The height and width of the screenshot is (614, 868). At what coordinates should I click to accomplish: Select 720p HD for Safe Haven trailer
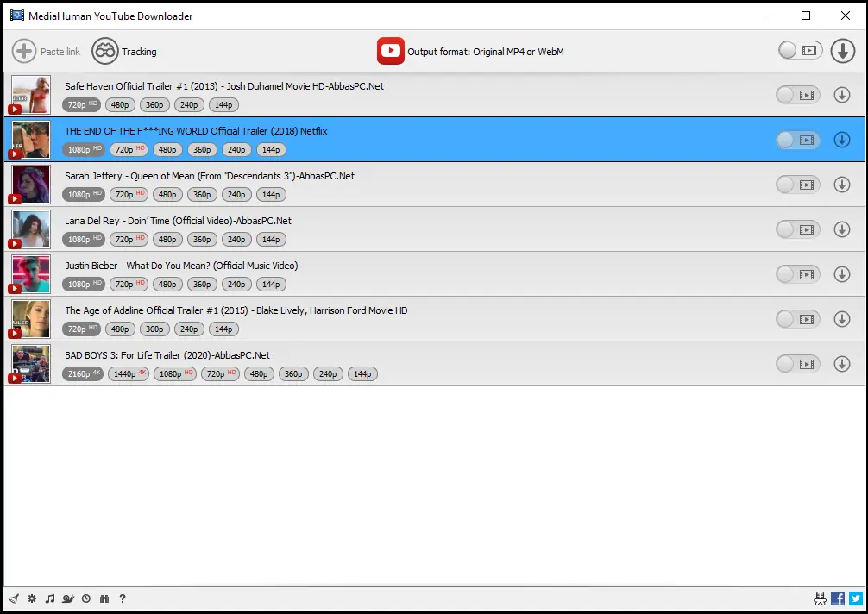pyautogui.click(x=82, y=105)
